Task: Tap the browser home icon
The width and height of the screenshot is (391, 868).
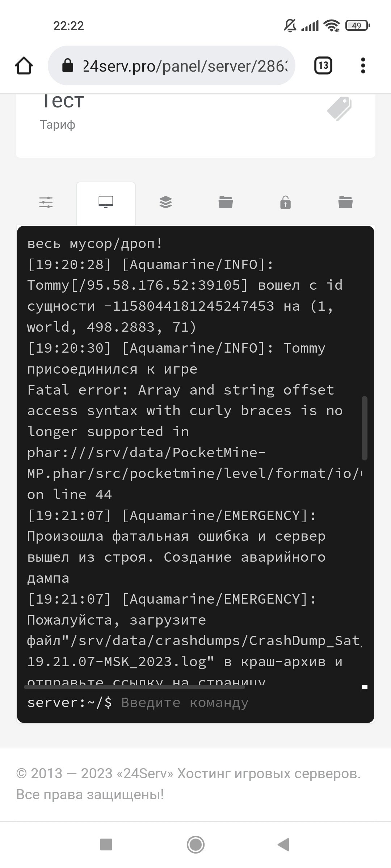Action: 24,65
